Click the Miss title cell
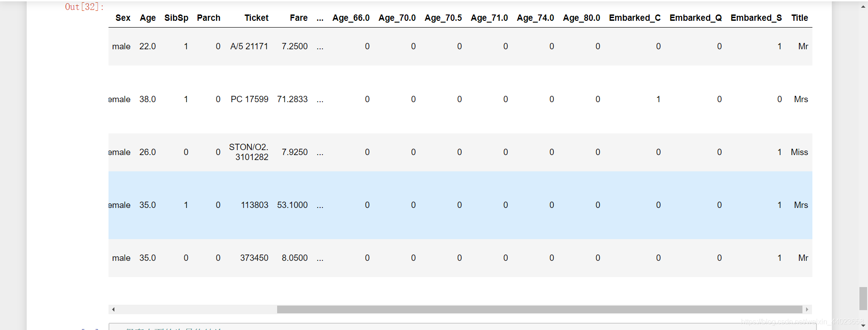Image resolution: width=868 pixels, height=330 pixels. coord(799,152)
